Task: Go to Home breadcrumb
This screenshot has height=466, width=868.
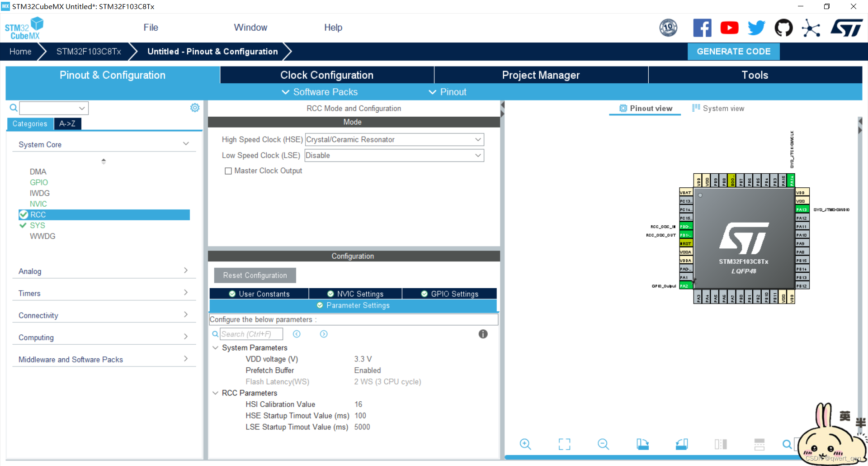Action: point(20,52)
